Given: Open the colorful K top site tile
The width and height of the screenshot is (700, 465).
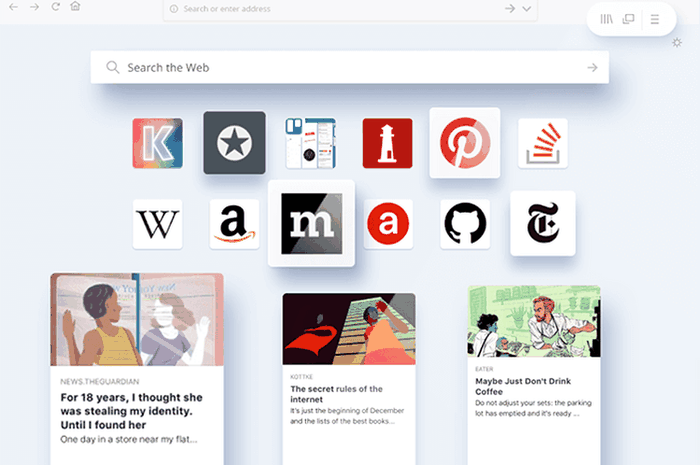Looking at the screenshot, I should tap(158, 143).
